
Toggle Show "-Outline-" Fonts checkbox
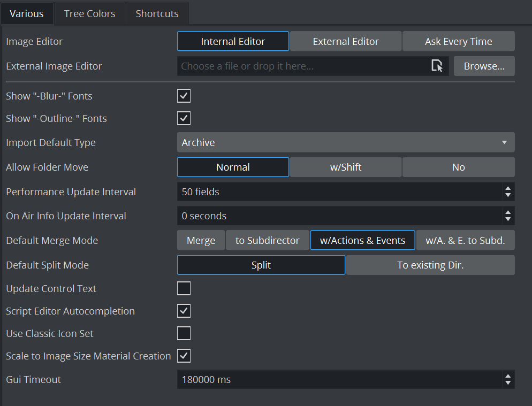point(184,119)
